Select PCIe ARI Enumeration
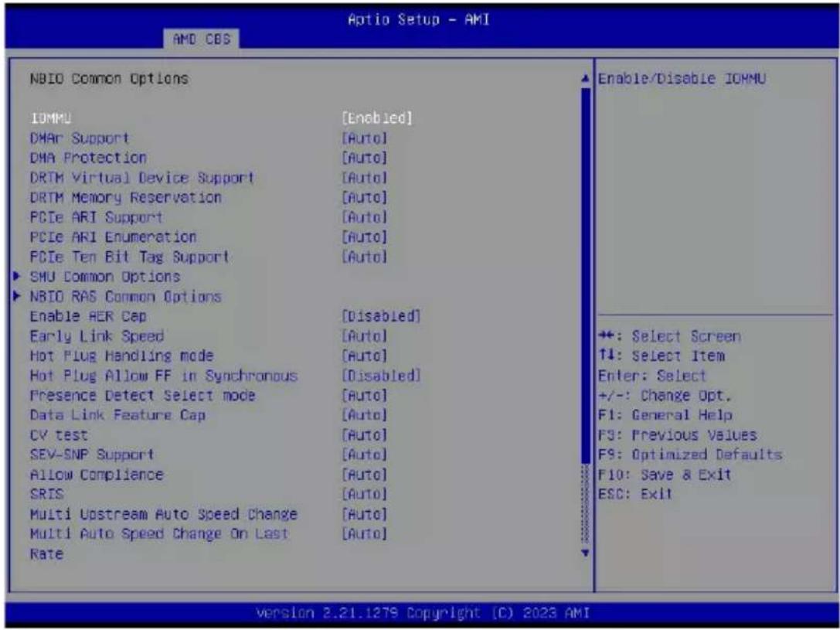Image resolution: width=840 pixels, height=630 pixels. [x=113, y=237]
